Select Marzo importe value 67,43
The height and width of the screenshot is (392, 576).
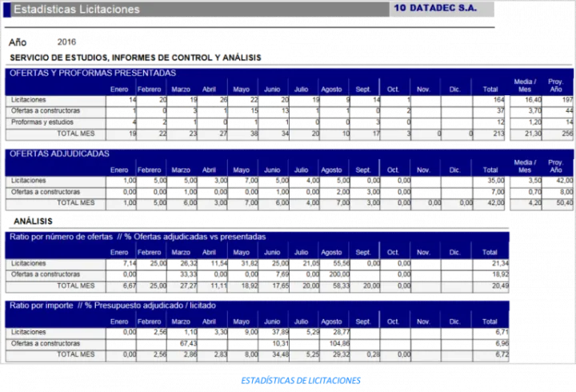[x=189, y=343]
